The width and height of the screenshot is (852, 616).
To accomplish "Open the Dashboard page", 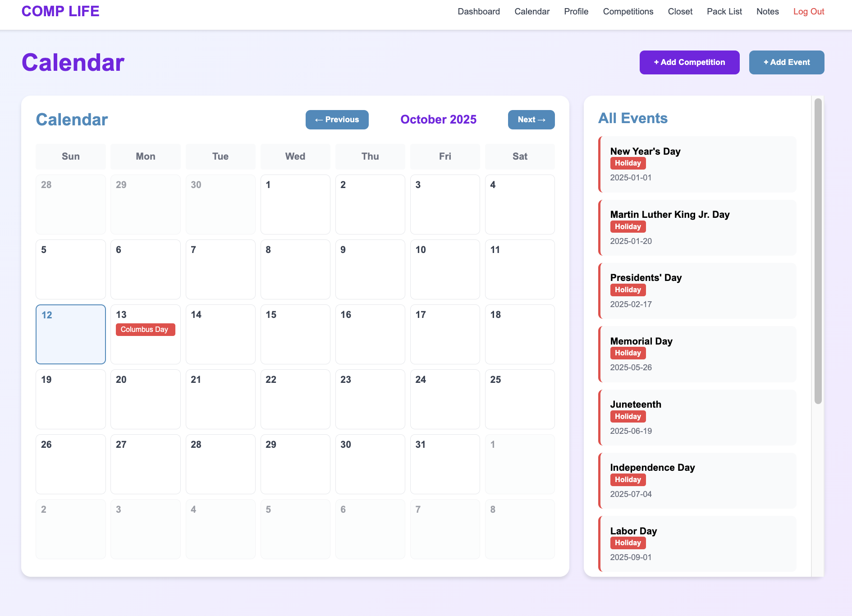I will [x=479, y=11].
